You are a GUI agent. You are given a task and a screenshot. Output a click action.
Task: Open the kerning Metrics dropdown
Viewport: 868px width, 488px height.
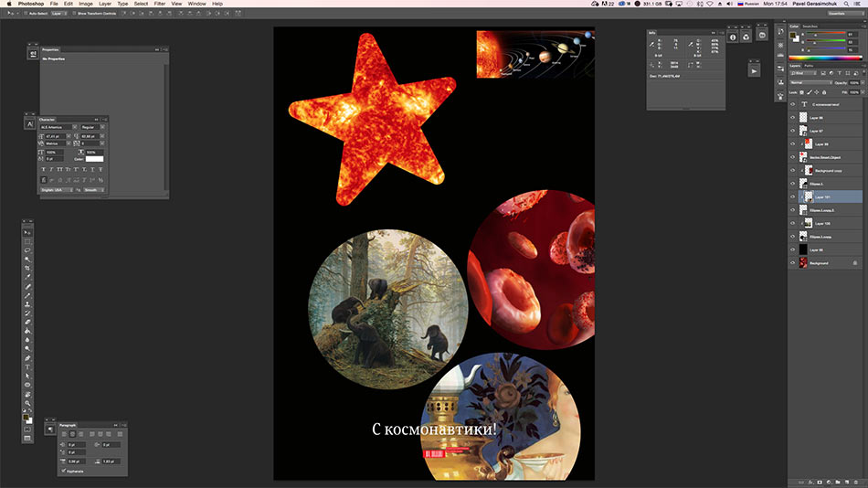point(69,143)
